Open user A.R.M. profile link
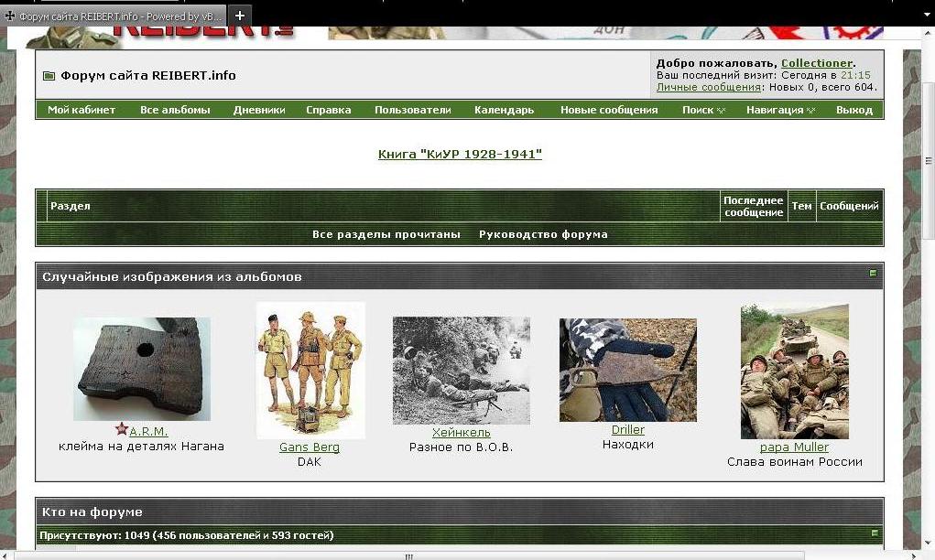The height and width of the screenshot is (560, 935). (148, 431)
